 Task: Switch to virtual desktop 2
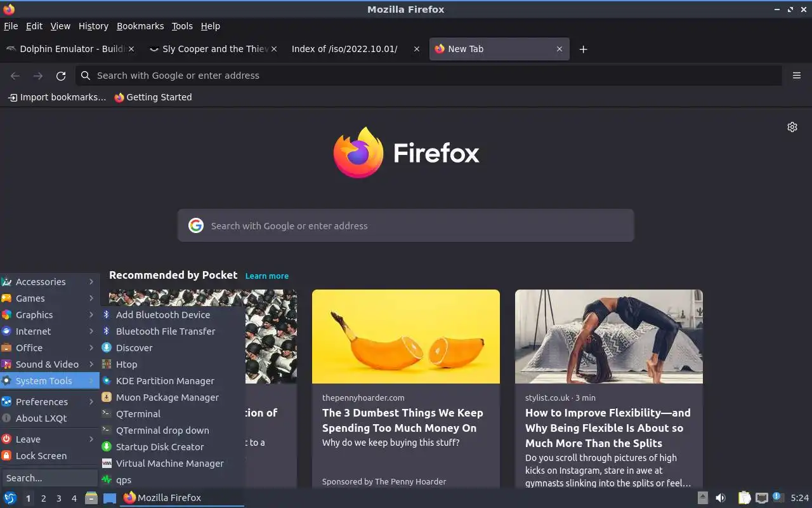[x=43, y=498]
